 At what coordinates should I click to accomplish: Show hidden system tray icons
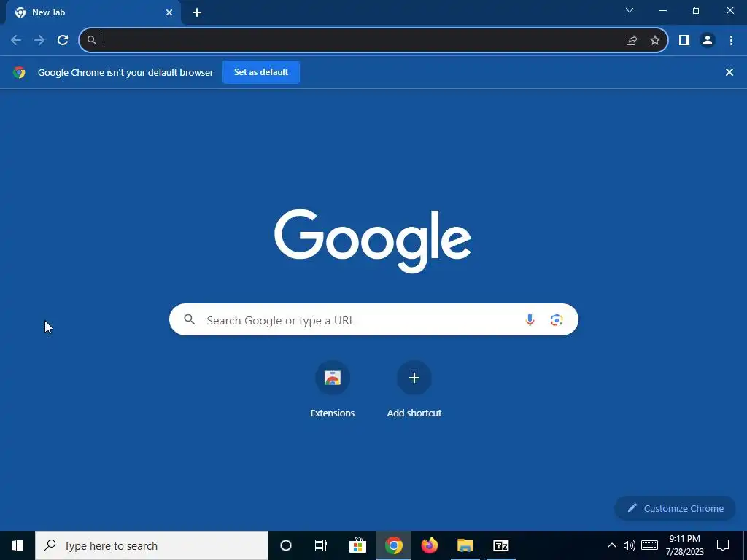click(612, 545)
